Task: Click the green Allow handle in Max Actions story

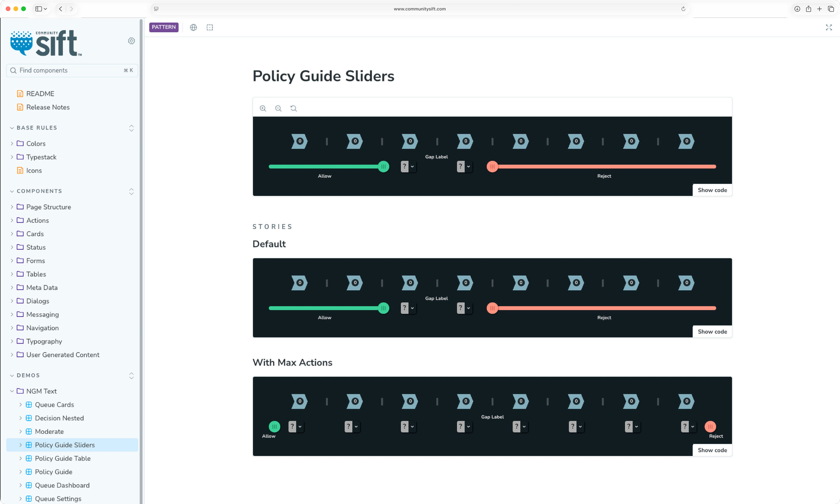Action: [x=274, y=427]
